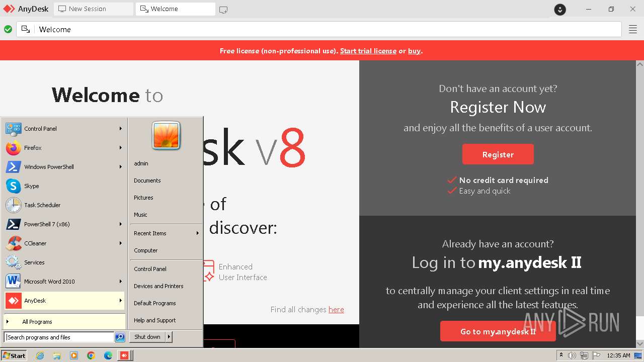Open CCleaner from Start menu
This screenshot has width=644, height=362.
tap(64, 243)
